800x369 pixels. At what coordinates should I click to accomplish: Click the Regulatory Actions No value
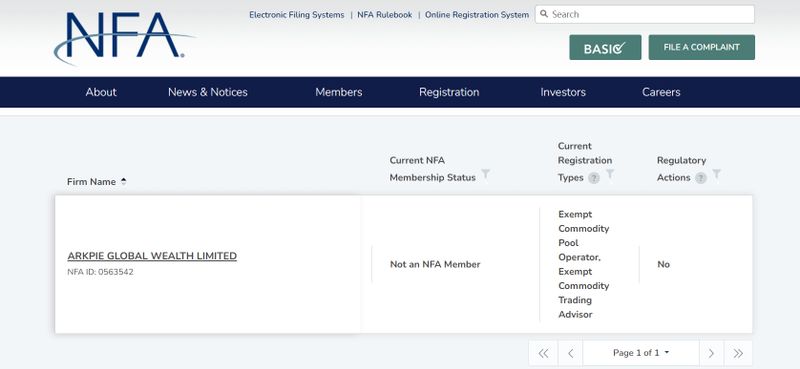tap(663, 264)
